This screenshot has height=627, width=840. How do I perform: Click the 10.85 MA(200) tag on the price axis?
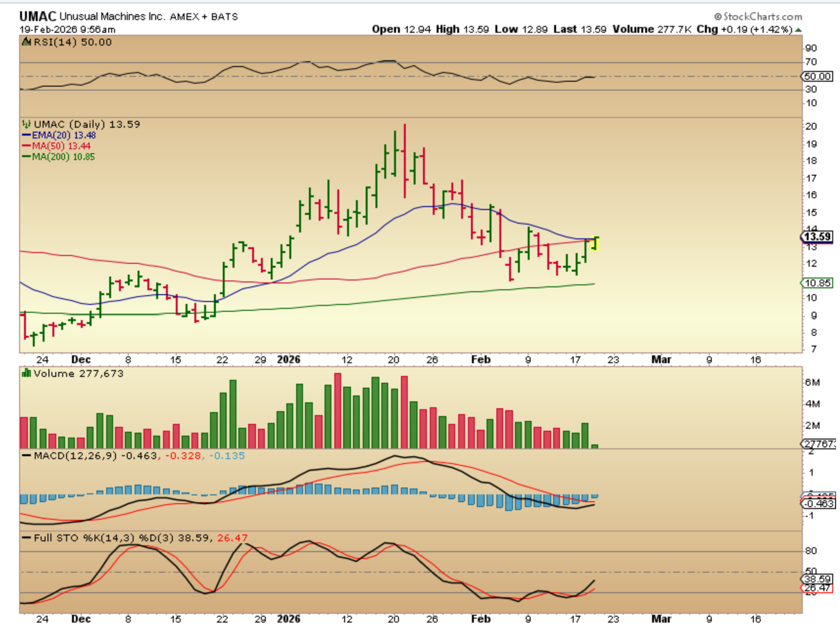point(817,283)
